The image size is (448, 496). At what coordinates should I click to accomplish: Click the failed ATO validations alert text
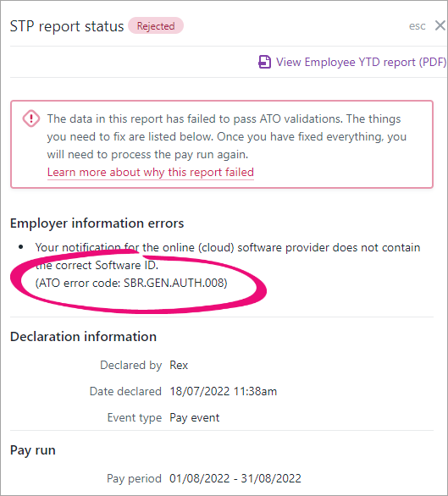click(x=227, y=136)
